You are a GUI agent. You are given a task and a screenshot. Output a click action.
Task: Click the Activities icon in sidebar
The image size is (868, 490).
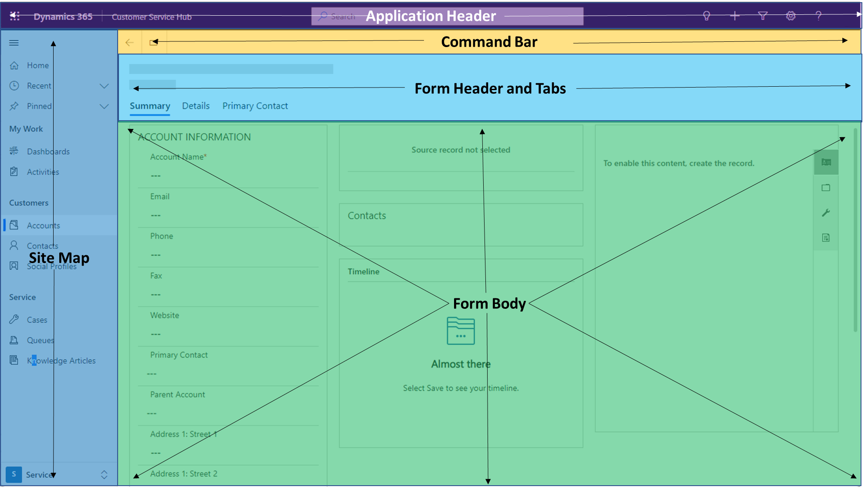coord(15,172)
